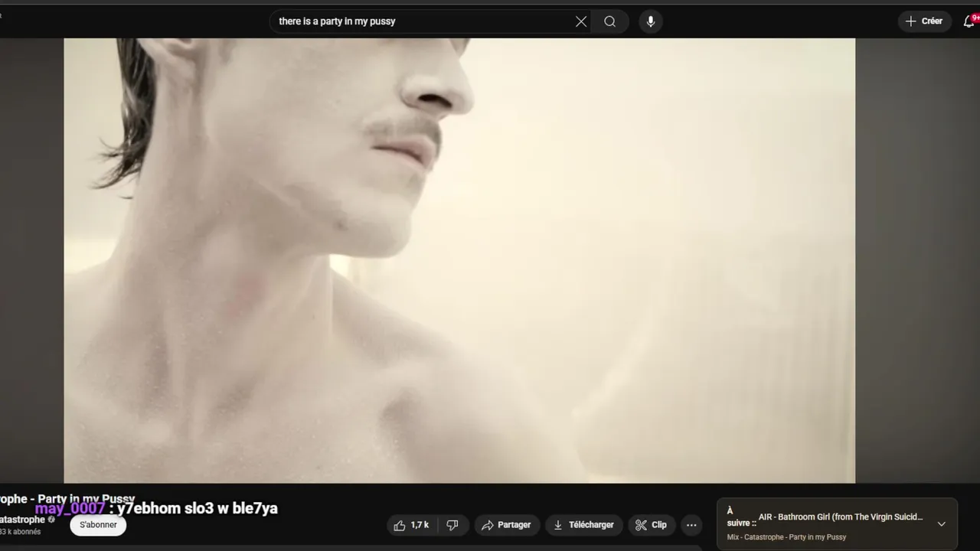The width and height of the screenshot is (980, 551).
Task: Open Catastrophe channel name link
Action: click(22, 520)
